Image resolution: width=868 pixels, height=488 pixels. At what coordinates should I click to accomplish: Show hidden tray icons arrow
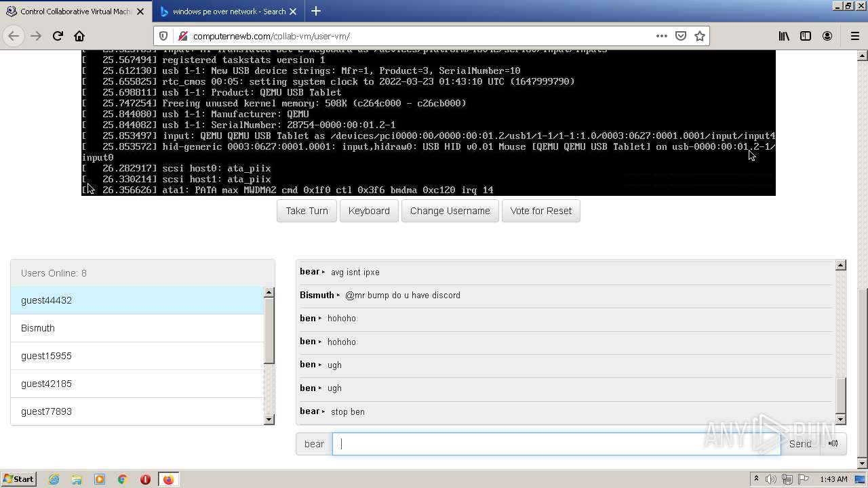[x=756, y=479]
